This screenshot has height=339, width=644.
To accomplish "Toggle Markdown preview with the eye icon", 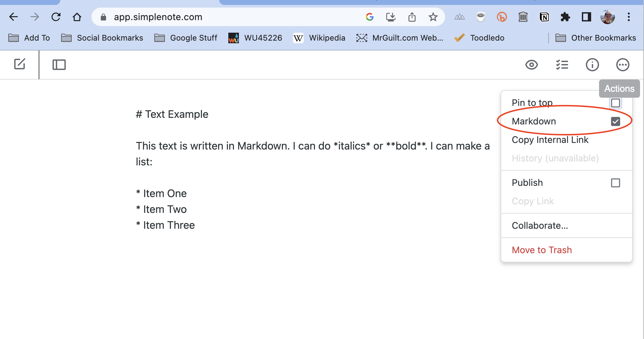I will point(531,65).
